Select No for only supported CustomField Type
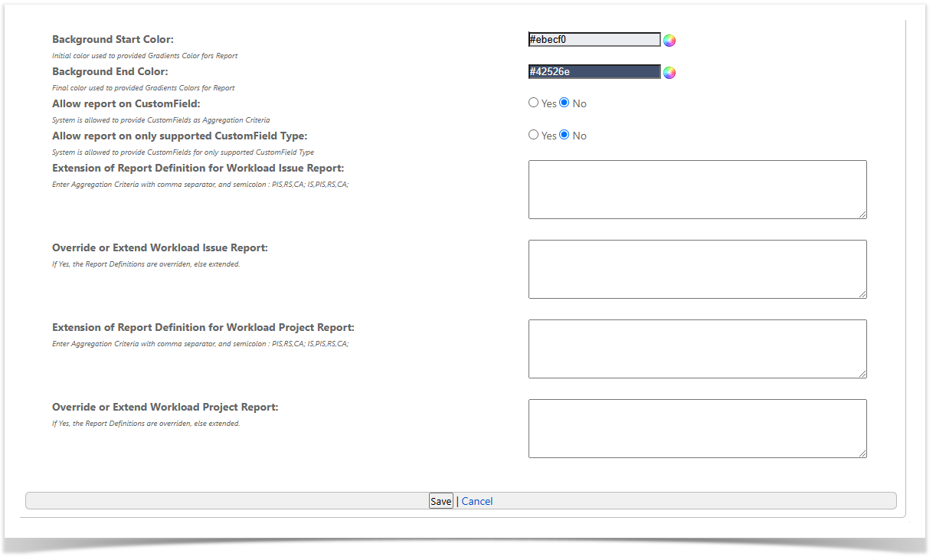 pyautogui.click(x=565, y=135)
